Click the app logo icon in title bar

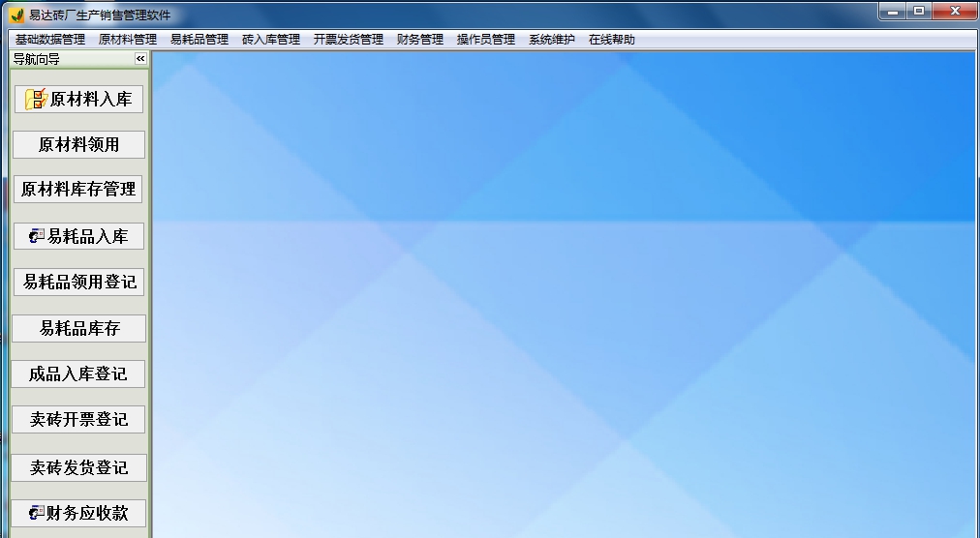(x=16, y=15)
